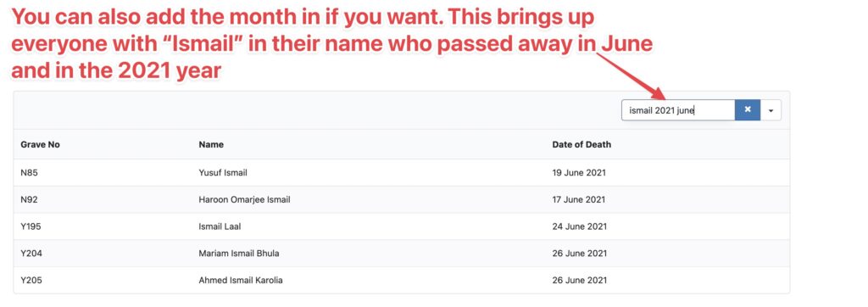Click the 19 June 2021 date cell
This screenshot has width=868, height=307.
click(579, 173)
